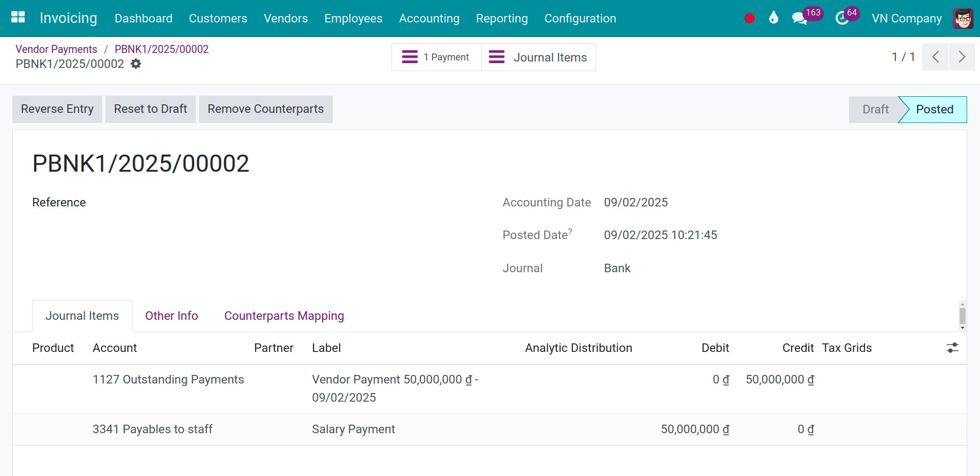Click Reset to Draft button
Screen dimensions: 980x476
(x=150, y=109)
